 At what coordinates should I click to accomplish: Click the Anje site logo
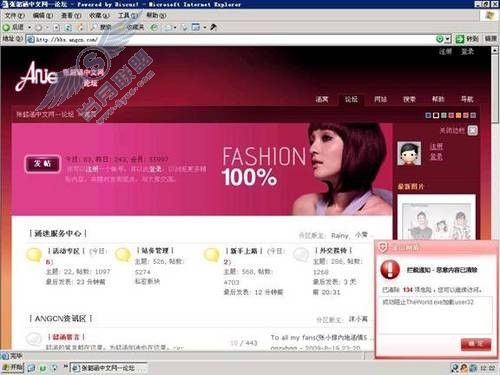36,77
